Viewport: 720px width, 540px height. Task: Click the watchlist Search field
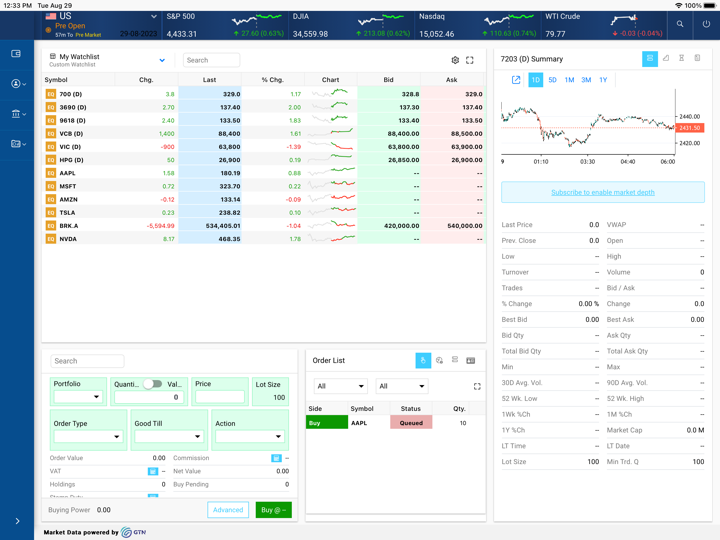(x=211, y=60)
